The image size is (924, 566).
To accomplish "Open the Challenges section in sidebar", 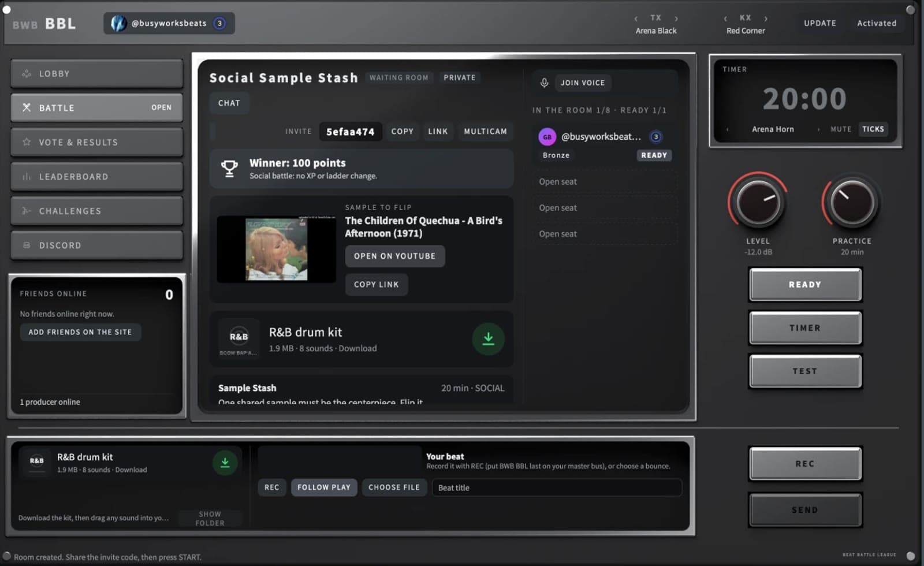I will tap(96, 211).
